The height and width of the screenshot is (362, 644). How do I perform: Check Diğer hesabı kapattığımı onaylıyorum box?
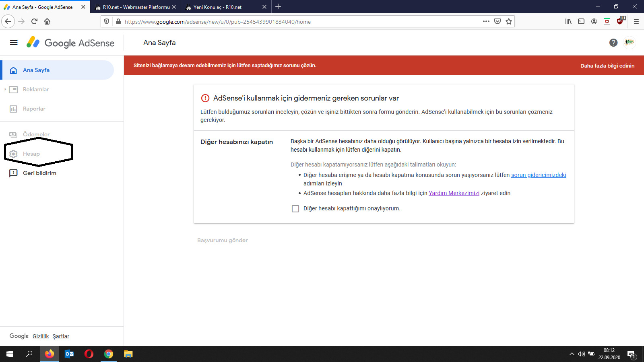[295, 209]
